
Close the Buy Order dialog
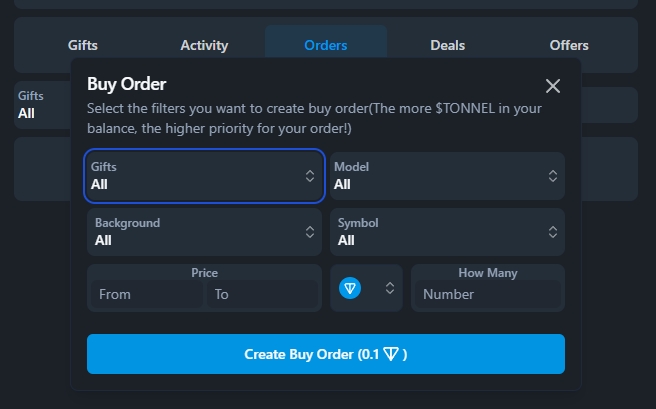552,86
